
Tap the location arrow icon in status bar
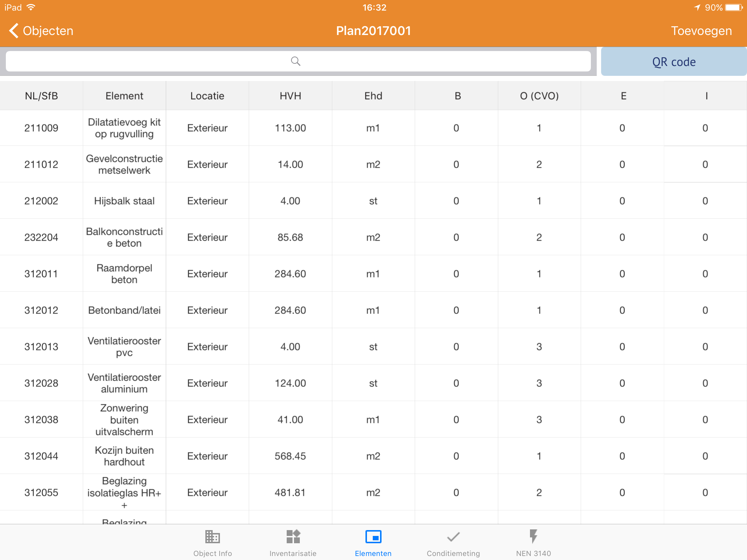(697, 8)
